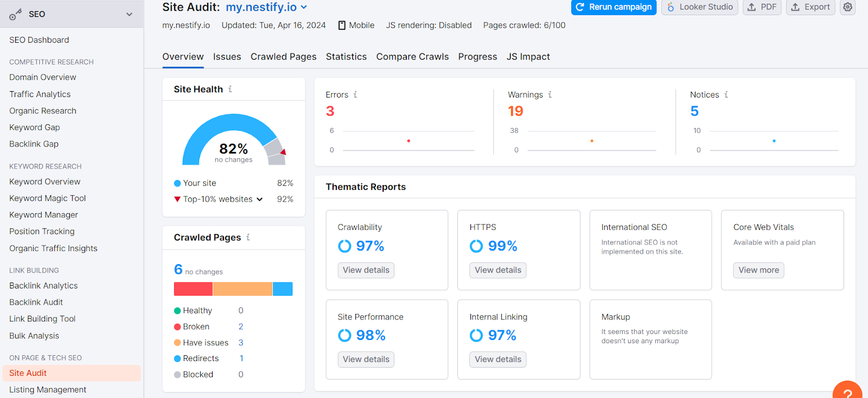Open Keyword Magic Tool in sidebar
The width and height of the screenshot is (868, 398).
(48, 198)
